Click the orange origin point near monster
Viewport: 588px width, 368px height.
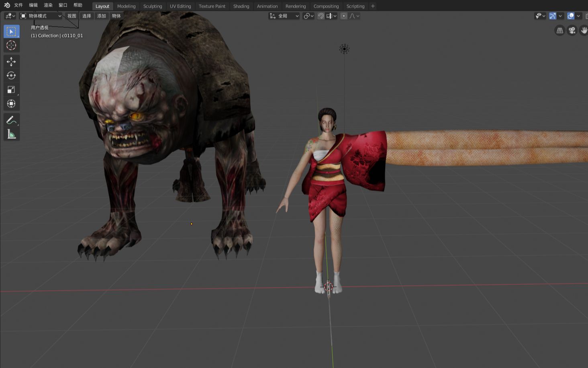(192, 224)
